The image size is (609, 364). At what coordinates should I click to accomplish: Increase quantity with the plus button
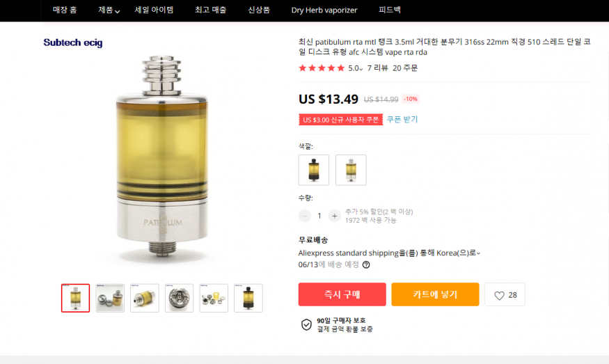click(x=334, y=216)
